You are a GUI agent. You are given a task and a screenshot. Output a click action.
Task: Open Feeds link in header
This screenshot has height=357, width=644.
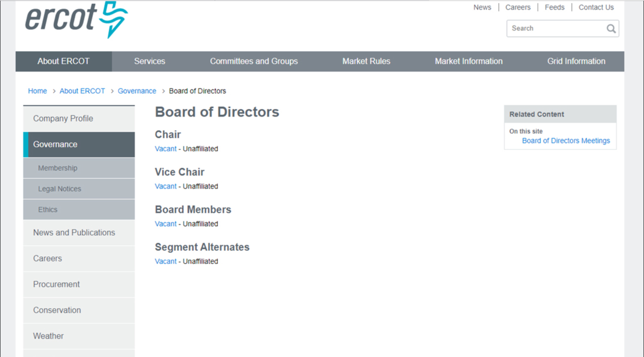point(554,7)
